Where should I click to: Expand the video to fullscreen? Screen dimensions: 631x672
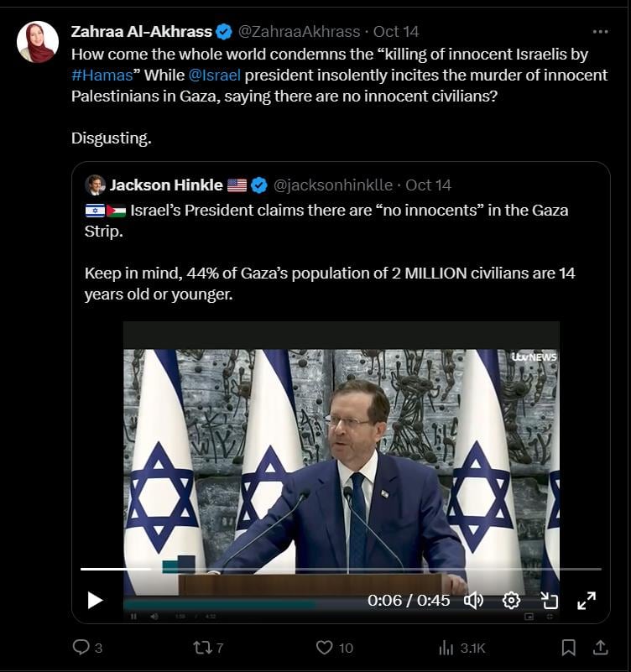coord(588,600)
